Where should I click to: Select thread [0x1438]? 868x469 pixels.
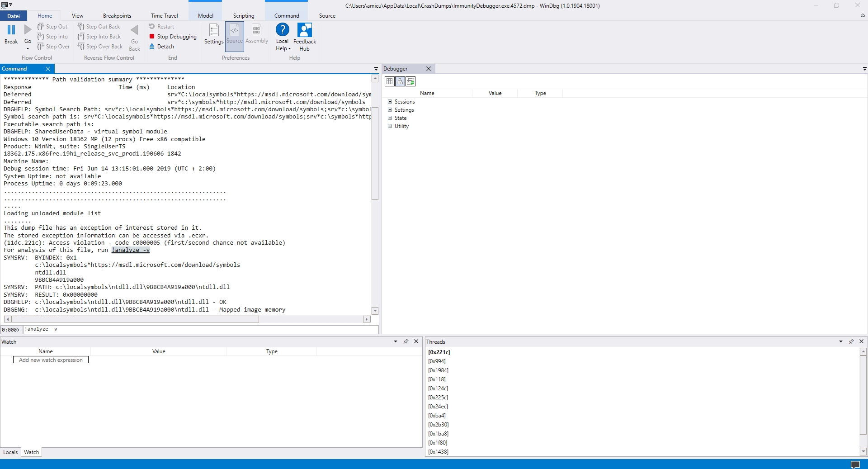pos(438,452)
